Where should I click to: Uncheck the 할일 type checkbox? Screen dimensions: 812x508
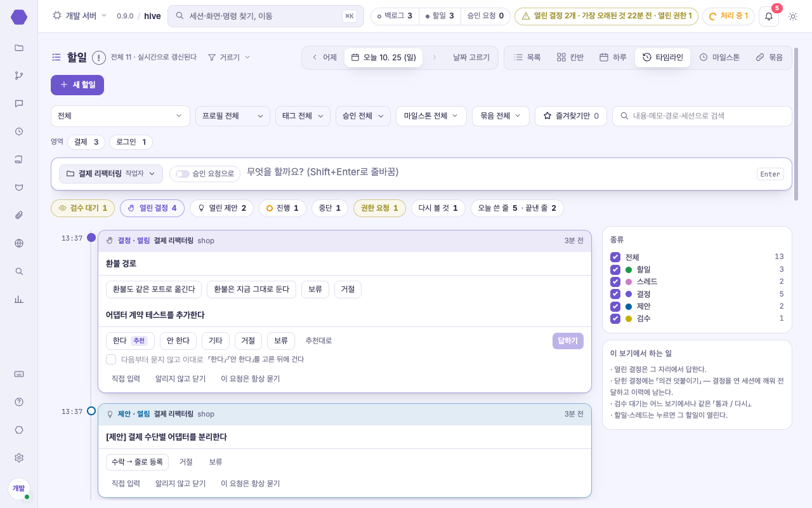click(615, 269)
